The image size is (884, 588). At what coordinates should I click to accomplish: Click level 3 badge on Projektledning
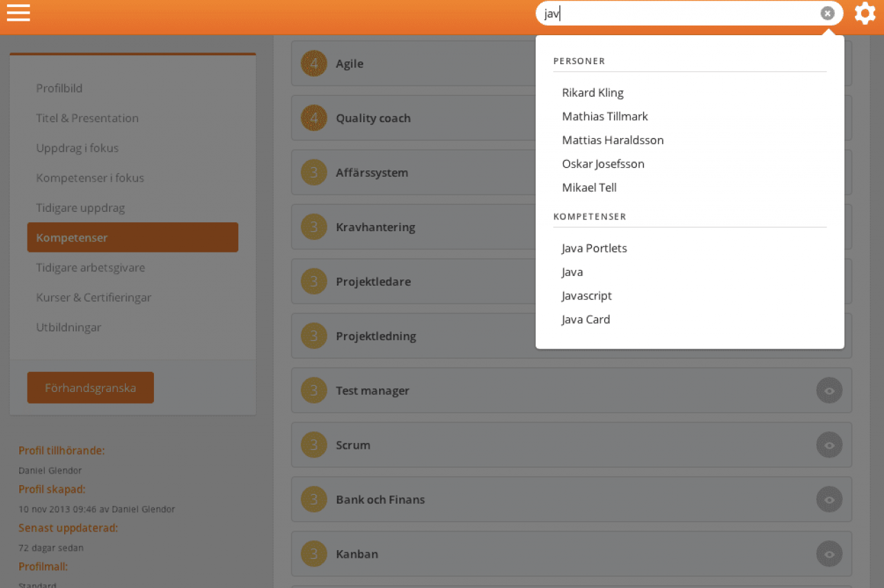click(x=314, y=336)
